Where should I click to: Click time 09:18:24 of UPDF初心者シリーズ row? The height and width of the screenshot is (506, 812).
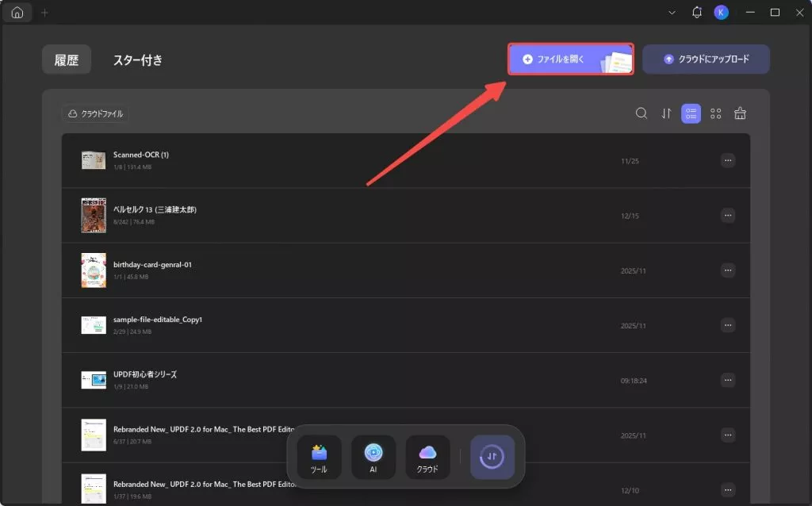click(634, 381)
